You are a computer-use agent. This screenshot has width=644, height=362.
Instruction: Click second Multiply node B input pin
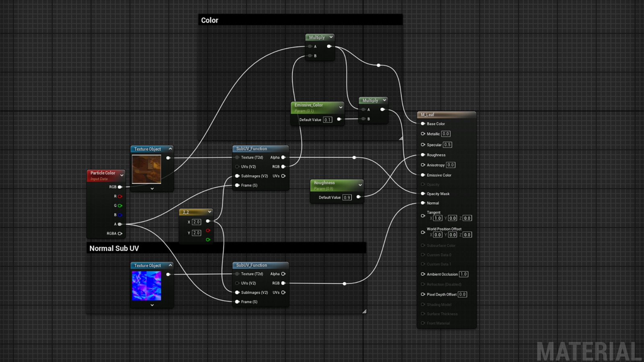[363, 119]
